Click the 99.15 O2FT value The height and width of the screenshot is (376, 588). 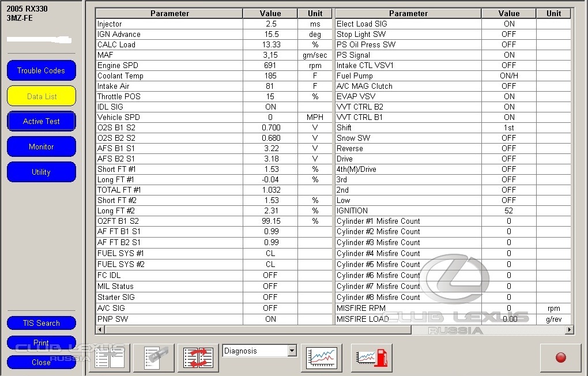pyautogui.click(x=270, y=221)
